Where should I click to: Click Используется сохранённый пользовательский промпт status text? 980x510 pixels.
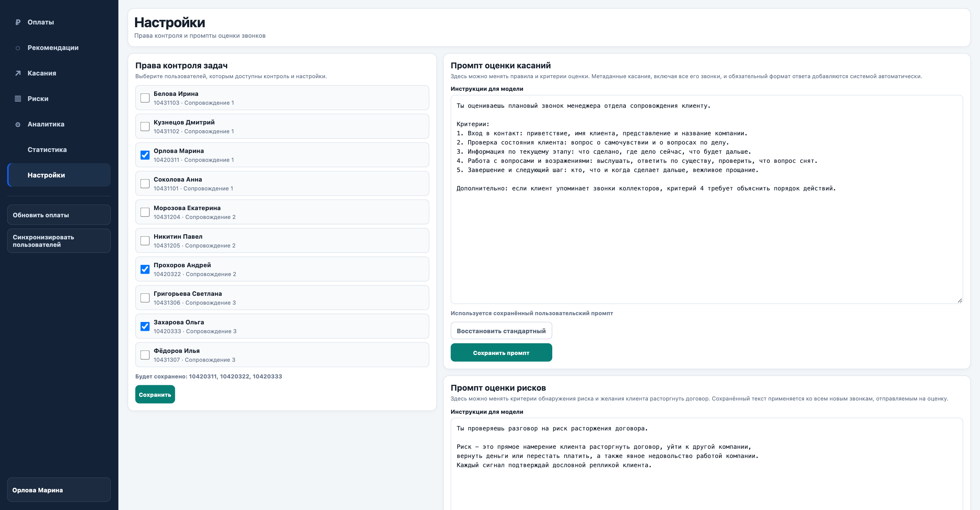[x=532, y=313]
